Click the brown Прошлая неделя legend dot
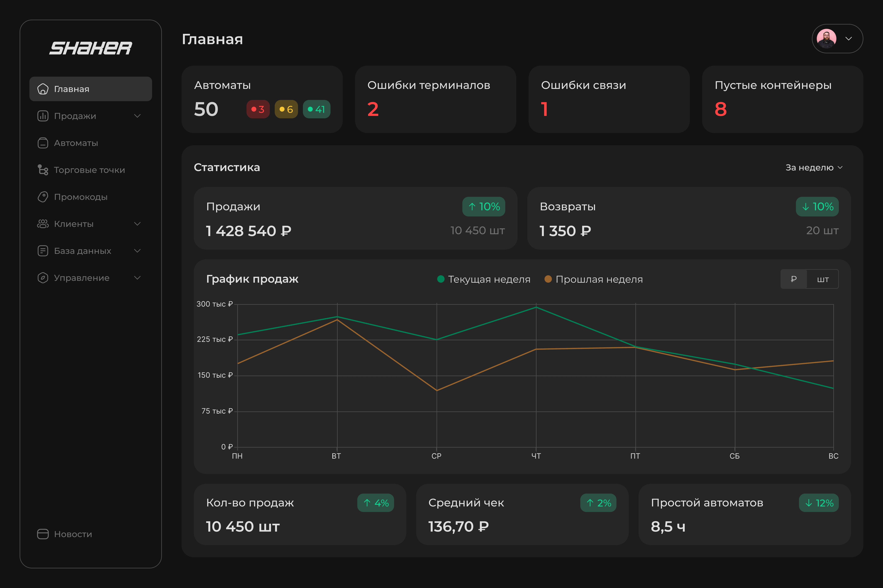883x588 pixels. [548, 279]
